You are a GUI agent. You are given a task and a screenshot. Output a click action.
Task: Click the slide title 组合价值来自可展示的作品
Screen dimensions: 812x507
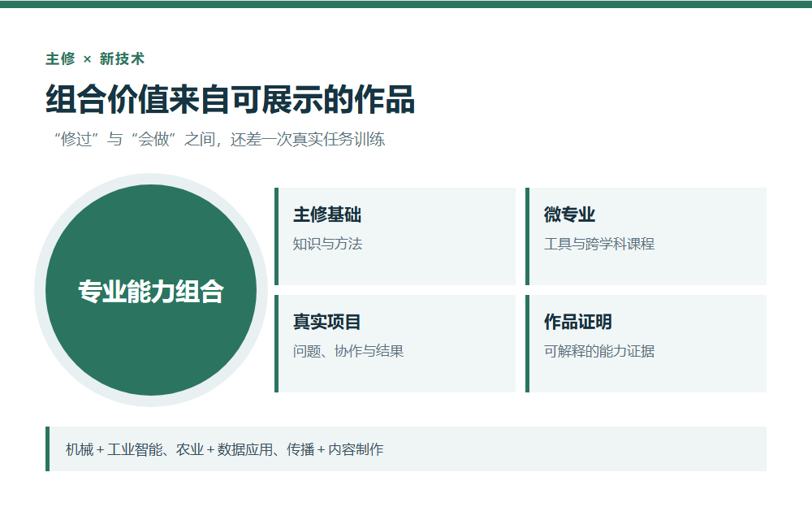(x=230, y=99)
